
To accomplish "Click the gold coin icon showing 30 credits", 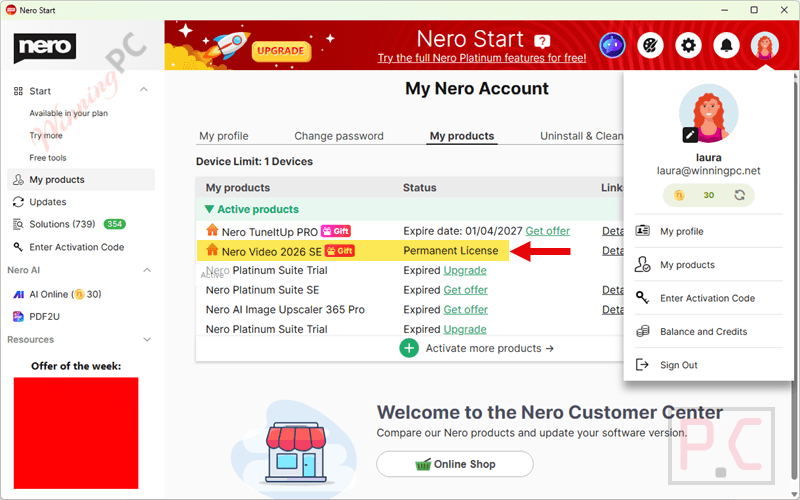I will coord(679,195).
